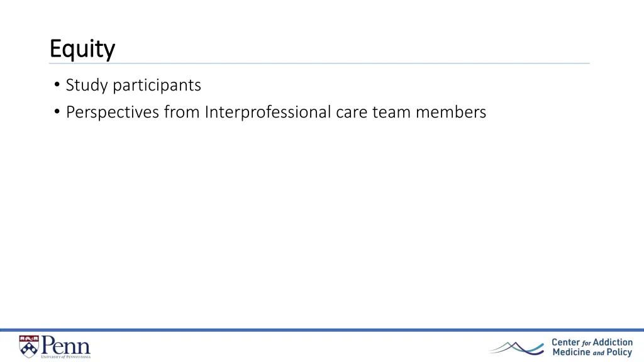The height and width of the screenshot is (362, 644).
Task: Click the words team members
Action: 429,112
